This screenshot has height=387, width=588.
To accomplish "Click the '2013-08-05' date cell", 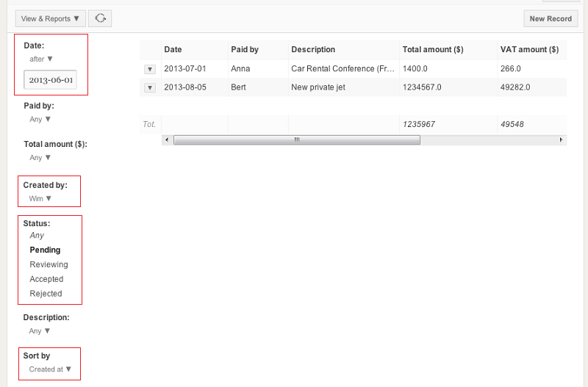I will (x=185, y=87).
